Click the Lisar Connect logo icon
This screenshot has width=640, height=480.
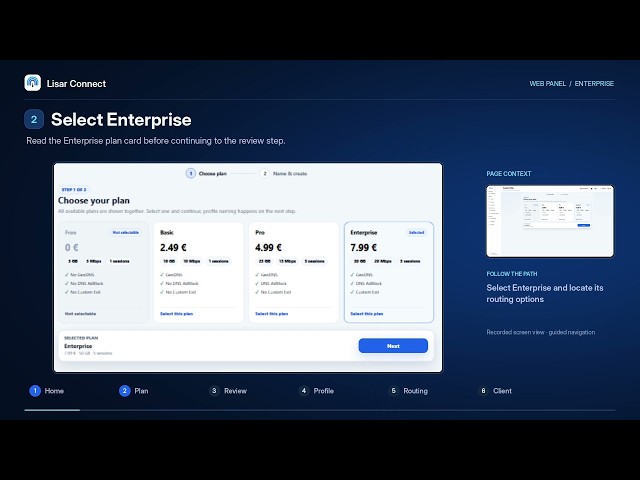(33, 83)
